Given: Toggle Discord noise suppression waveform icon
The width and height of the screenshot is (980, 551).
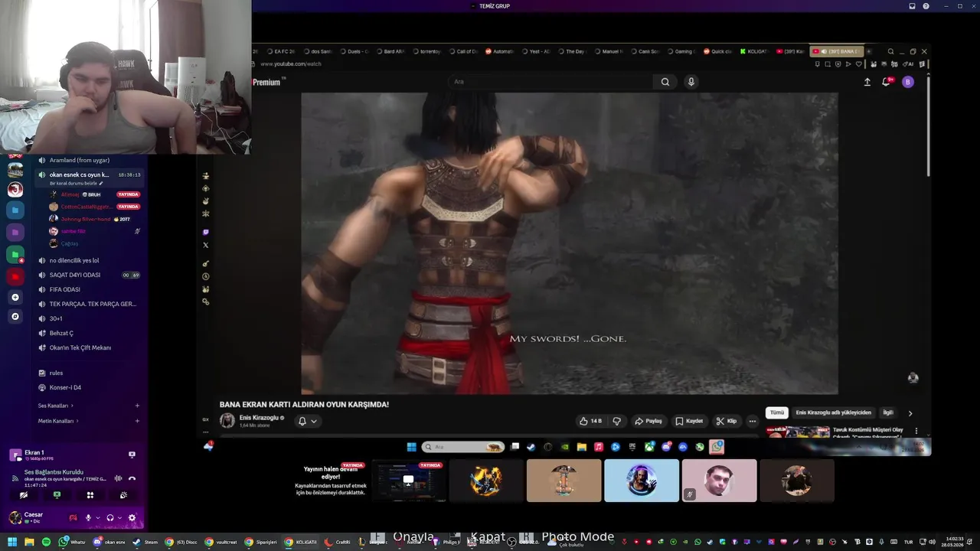Looking at the screenshot, I should pos(118,478).
